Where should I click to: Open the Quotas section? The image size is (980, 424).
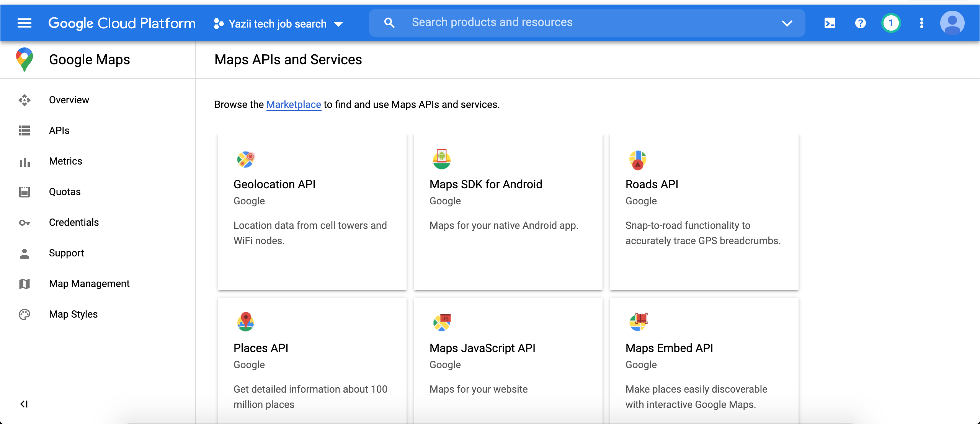[65, 192]
